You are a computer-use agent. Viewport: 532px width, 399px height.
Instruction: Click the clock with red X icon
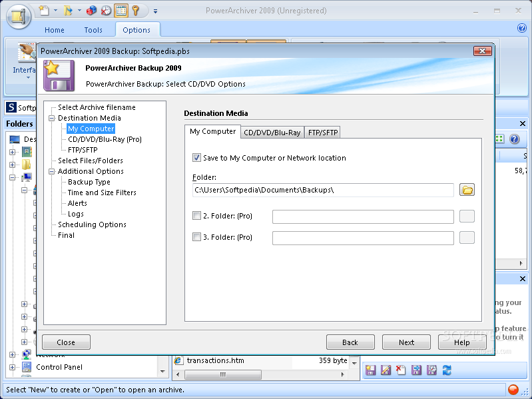106,11
